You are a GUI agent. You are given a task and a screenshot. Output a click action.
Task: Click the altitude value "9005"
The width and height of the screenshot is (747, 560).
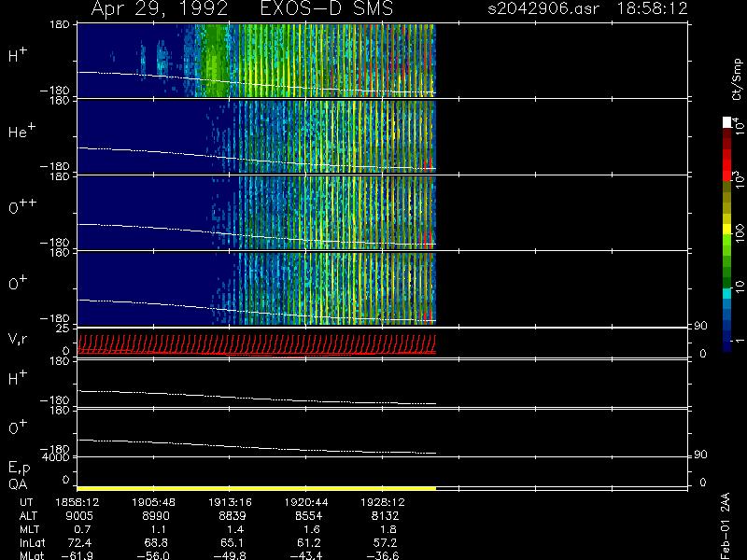tap(79, 516)
